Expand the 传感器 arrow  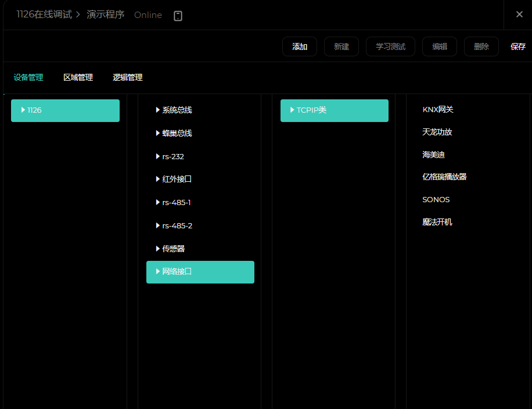pyautogui.click(x=158, y=249)
